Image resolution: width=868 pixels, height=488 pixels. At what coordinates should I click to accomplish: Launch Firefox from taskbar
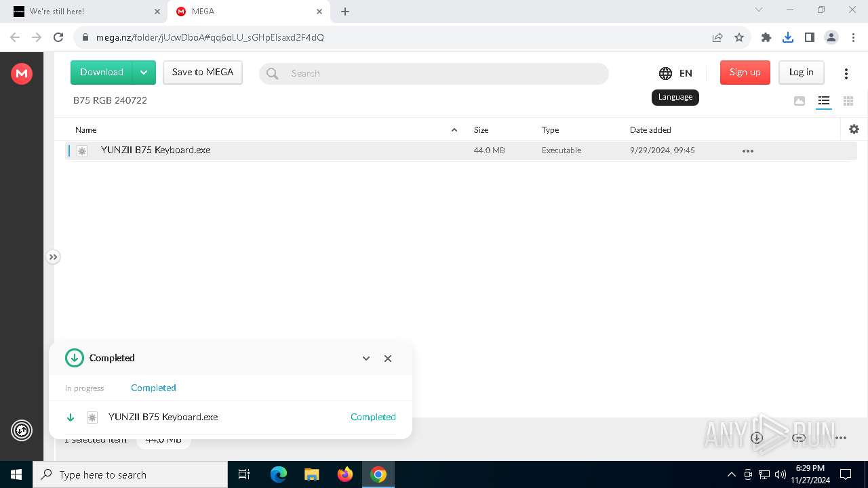click(345, 474)
